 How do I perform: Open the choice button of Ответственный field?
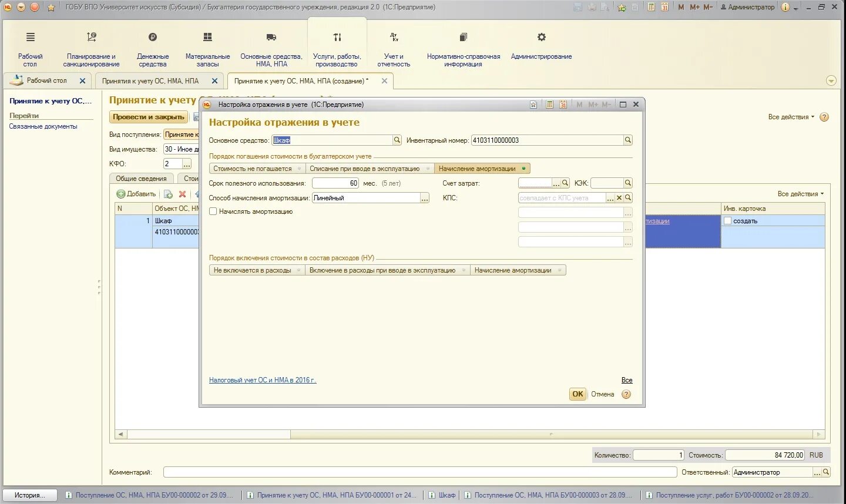817,472
